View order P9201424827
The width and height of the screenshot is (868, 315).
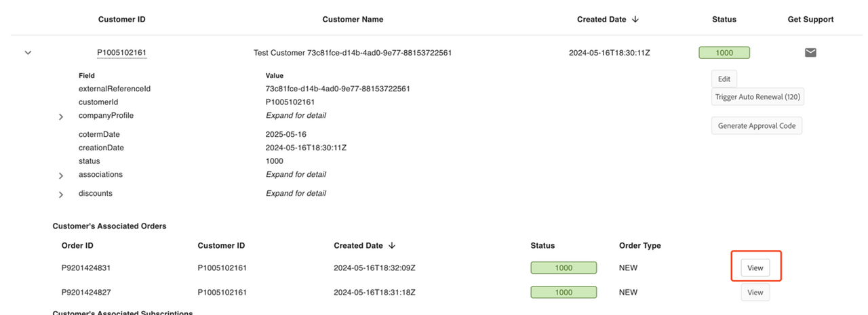pyautogui.click(x=755, y=293)
